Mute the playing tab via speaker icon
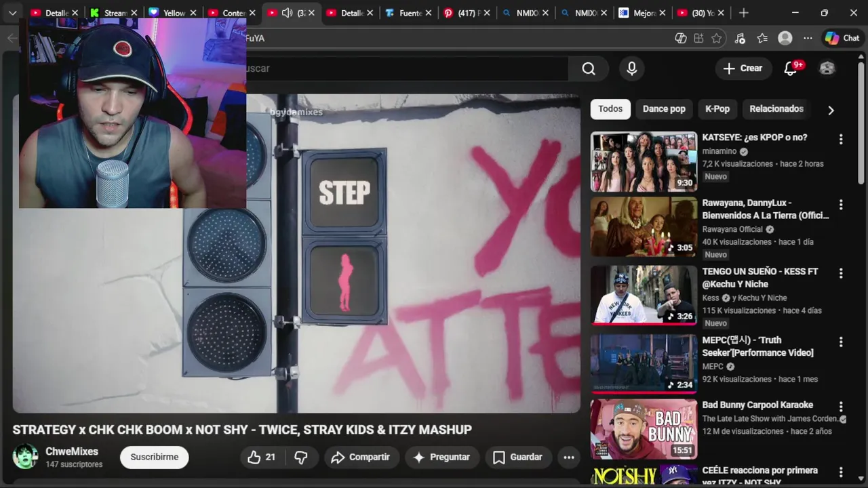 tap(287, 13)
